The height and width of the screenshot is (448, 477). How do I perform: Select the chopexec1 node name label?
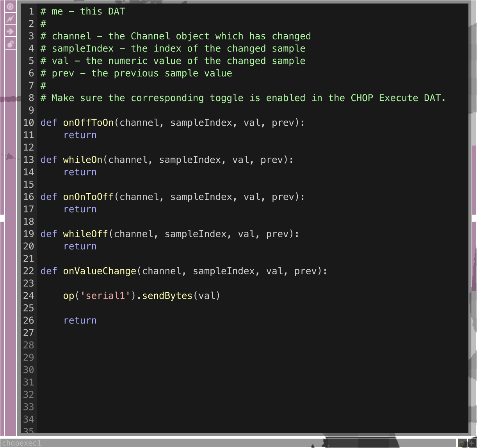point(21,443)
